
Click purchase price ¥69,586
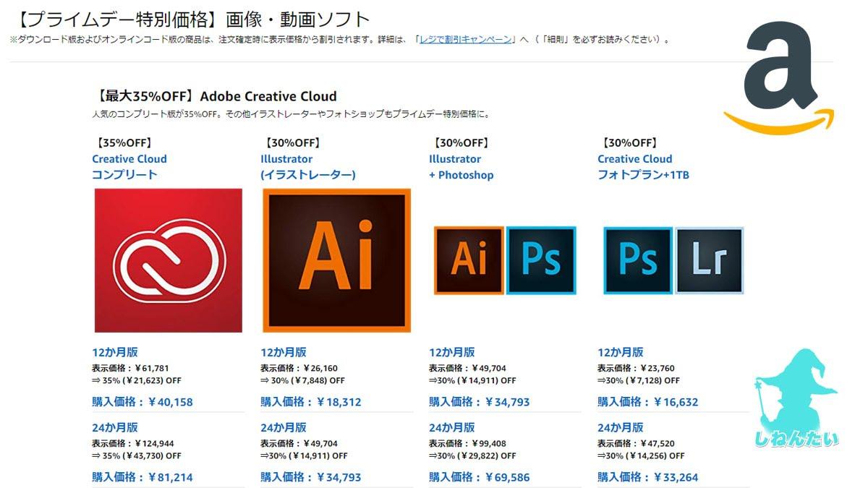click(480, 477)
